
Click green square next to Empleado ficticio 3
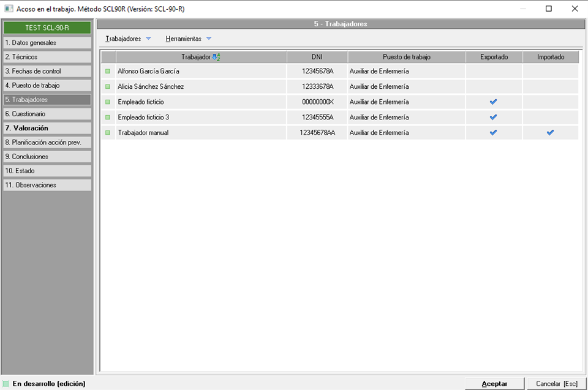click(108, 117)
